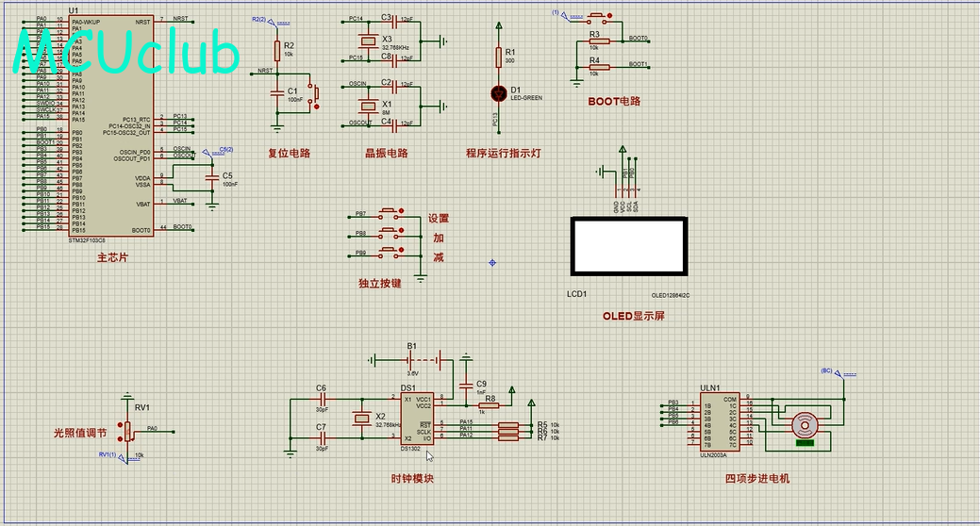Adjust potentiometer RV1 light value
Screen dimensions: 980x526
click(x=127, y=431)
